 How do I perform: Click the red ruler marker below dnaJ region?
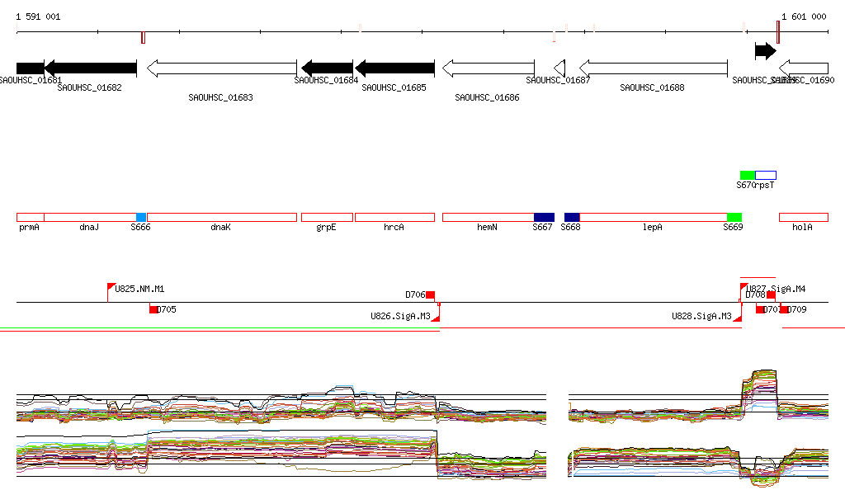pos(143,38)
